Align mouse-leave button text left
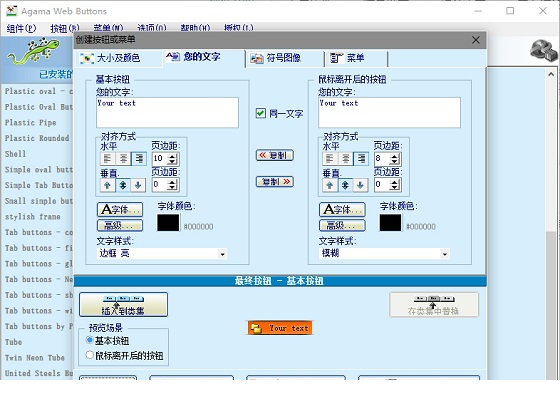The height and width of the screenshot is (395, 560). (x=330, y=159)
